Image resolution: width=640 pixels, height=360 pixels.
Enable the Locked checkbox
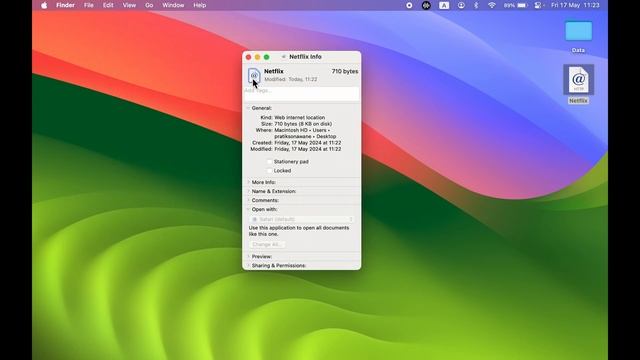pyautogui.click(x=269, y=171)
